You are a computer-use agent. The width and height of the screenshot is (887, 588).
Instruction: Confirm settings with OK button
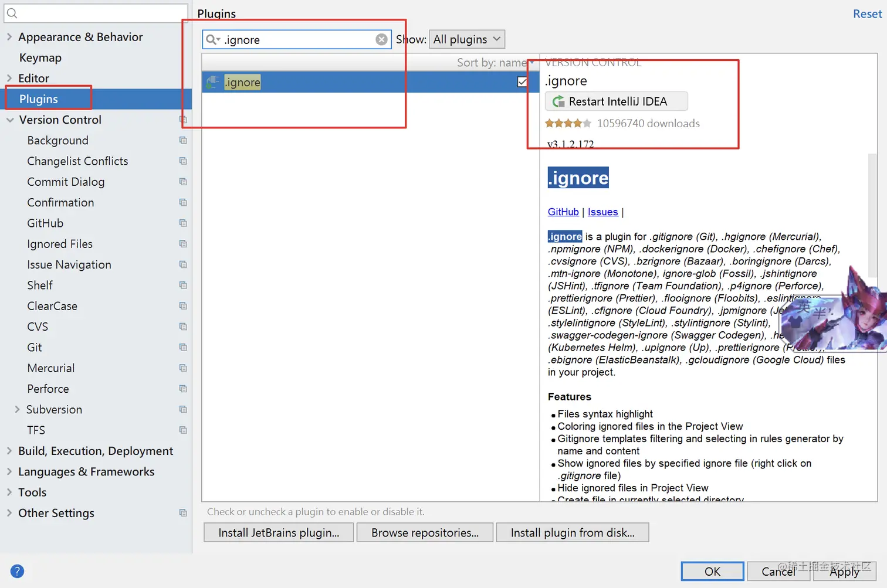(x=712, y=571)
